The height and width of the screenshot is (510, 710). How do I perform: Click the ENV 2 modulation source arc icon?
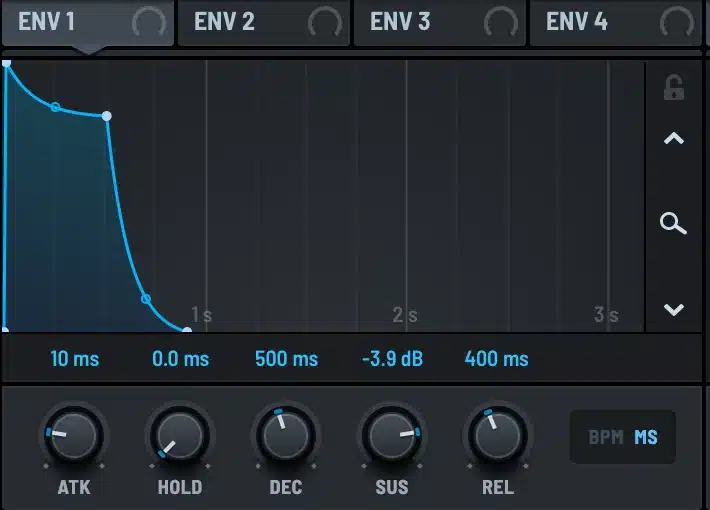click(325, 22)
